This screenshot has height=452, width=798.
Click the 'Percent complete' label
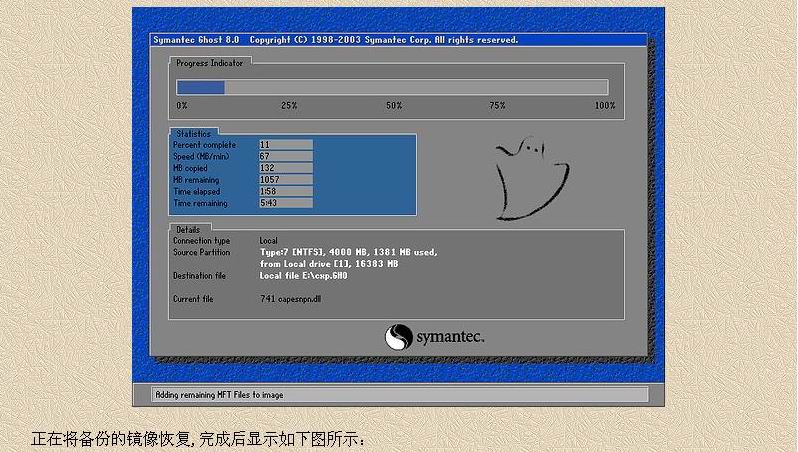click(204, 145)
